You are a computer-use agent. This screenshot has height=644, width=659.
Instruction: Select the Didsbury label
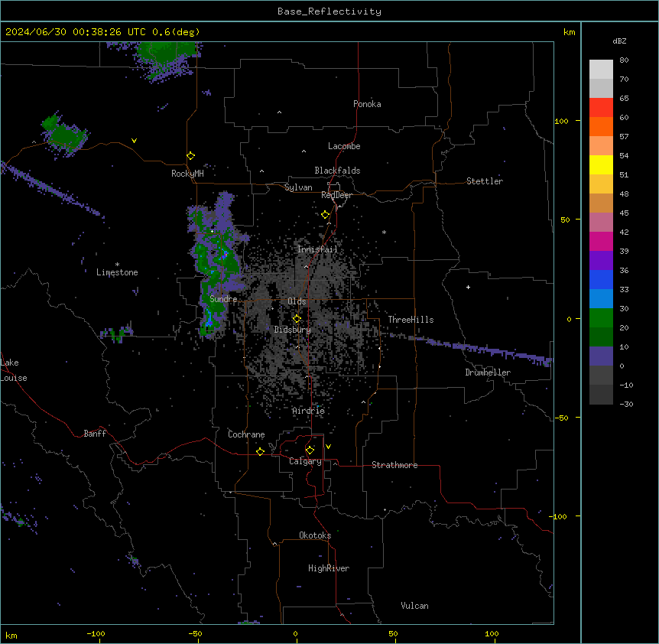pos(293,330)
